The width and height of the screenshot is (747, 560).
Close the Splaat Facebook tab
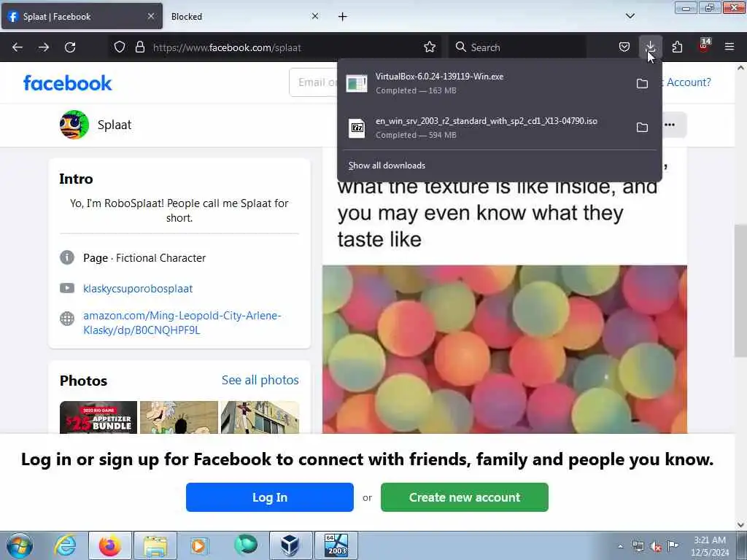click(150, 16)
